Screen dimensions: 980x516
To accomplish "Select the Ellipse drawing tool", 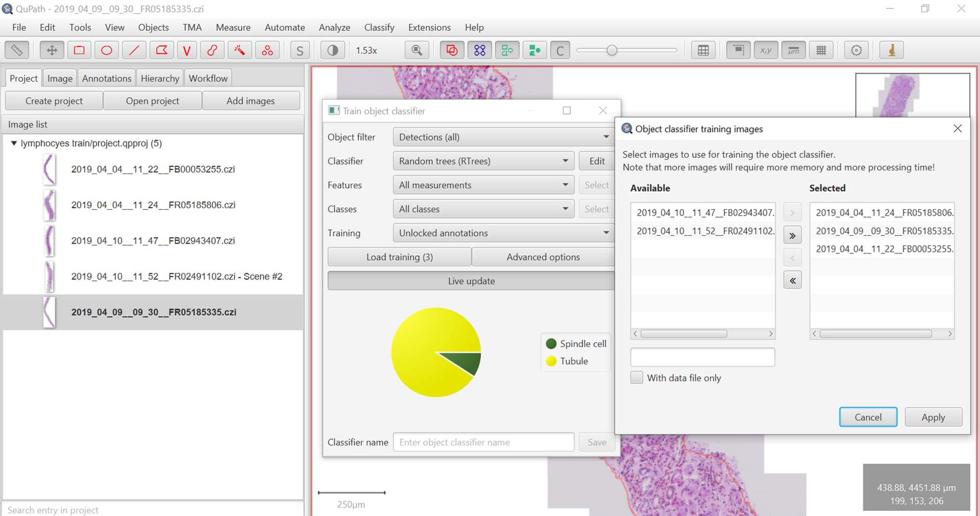I will click(x=107, y=50).
